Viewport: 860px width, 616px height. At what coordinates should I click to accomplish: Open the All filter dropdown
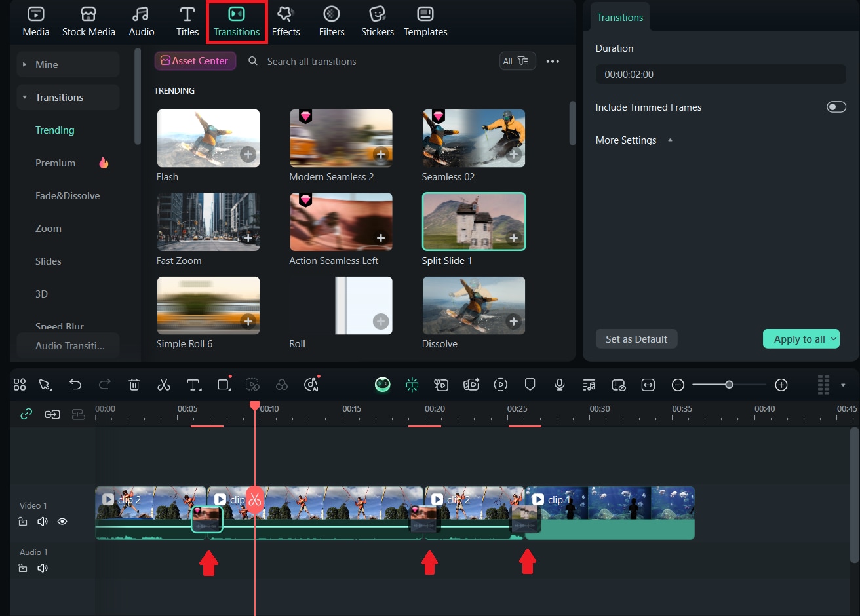tap(517, 60)
